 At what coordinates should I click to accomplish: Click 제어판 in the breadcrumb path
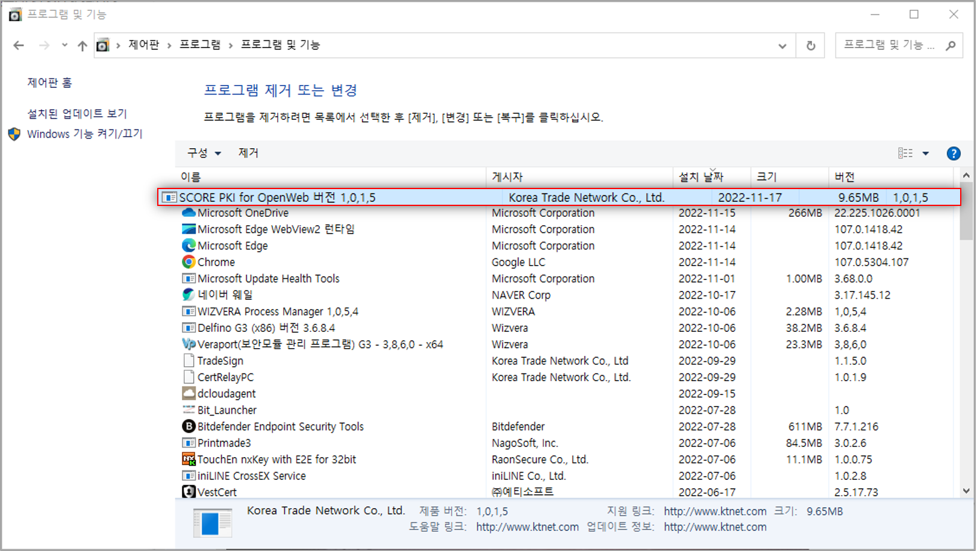(x=144, y=45)
